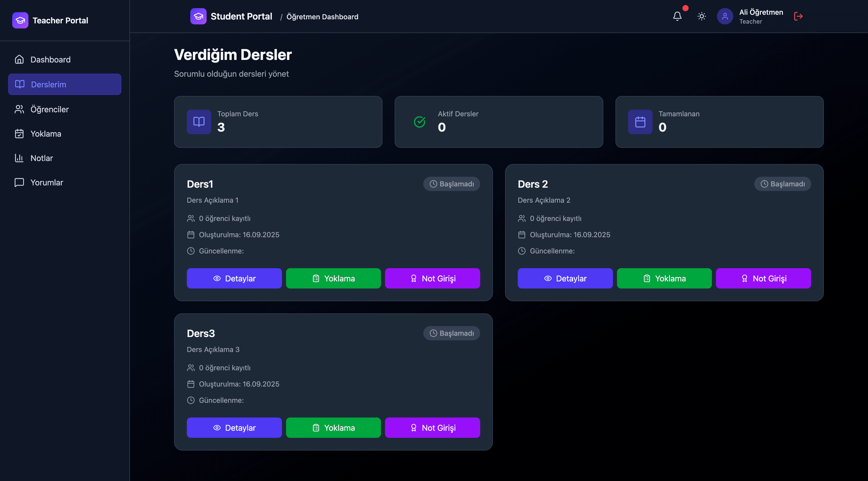Viewport: 868px width, 481px height.
Task: Click Başlamadı status badge on Ders1
Action: [452, 184]
